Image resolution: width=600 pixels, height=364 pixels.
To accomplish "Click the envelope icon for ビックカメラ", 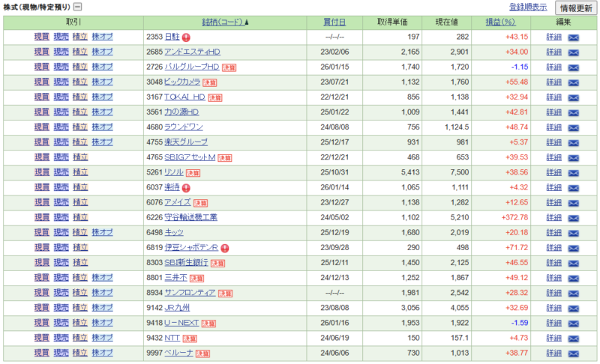I will tap(574, 82).
